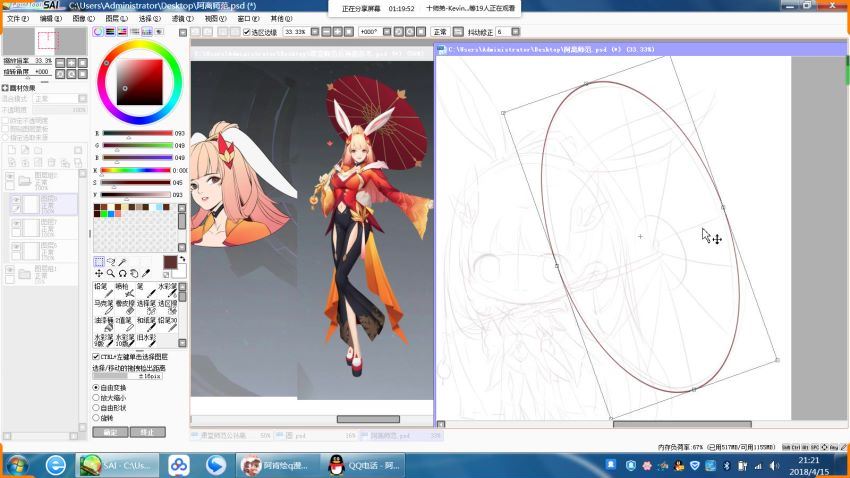This screenshot has height=478, width=850.
Task: Zoom out with navigator minus button
Action: (60, 63)
